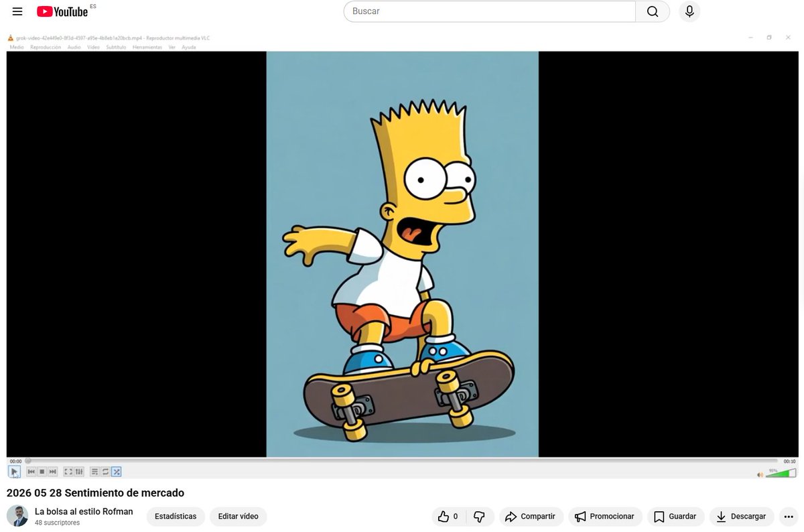Click VLC play button in video
This screenshot has height=532, width=804.
point(15,472)
